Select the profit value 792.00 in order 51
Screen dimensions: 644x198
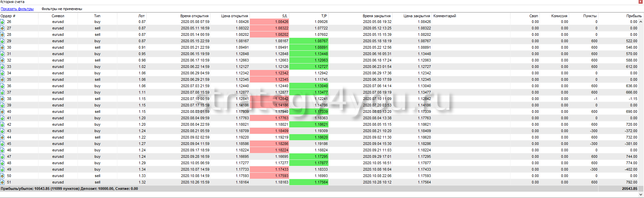pos(631,182)
